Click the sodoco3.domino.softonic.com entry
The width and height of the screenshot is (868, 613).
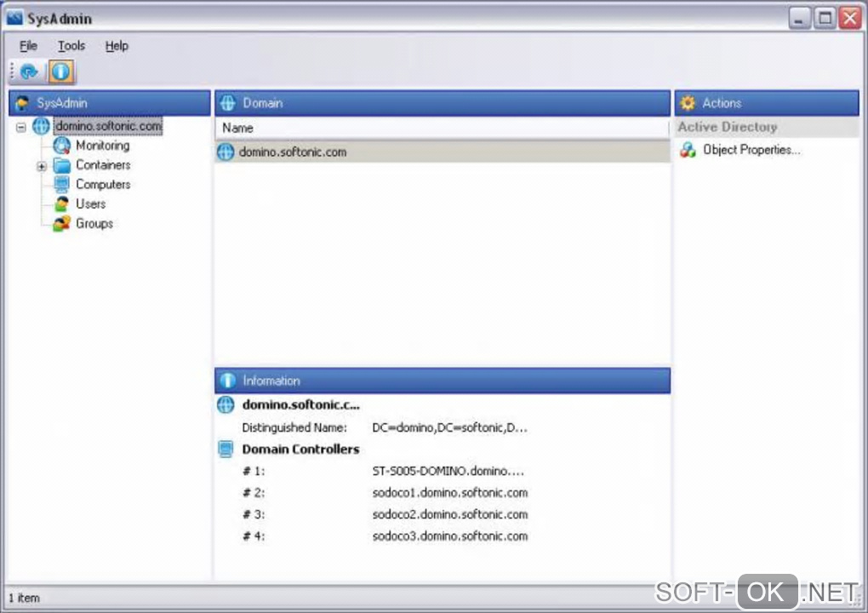click(x=449, y=536)
